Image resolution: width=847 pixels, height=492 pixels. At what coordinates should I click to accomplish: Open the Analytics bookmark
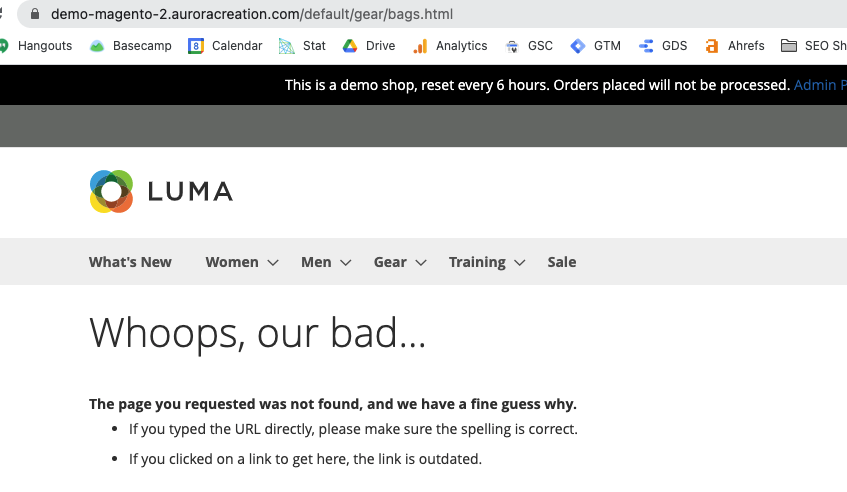[450, 46]
